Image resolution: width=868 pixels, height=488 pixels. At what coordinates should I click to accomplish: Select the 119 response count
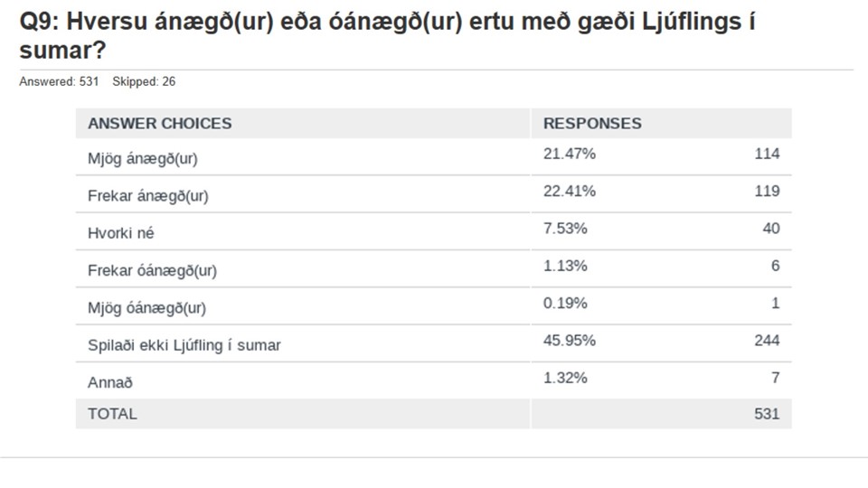point(767,192)
